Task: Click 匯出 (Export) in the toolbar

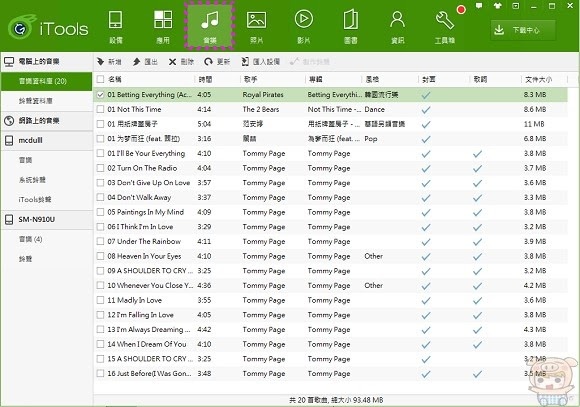Action: [145, 62]
